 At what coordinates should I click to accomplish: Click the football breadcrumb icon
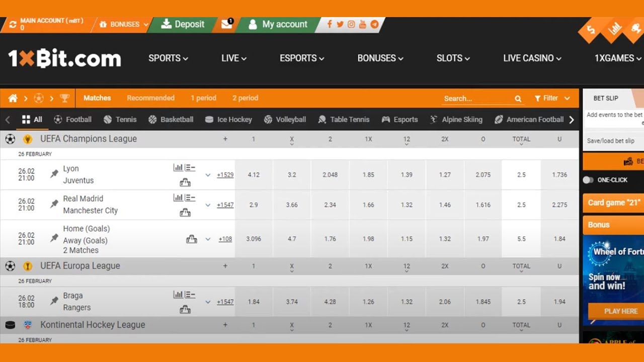[39, 98]
